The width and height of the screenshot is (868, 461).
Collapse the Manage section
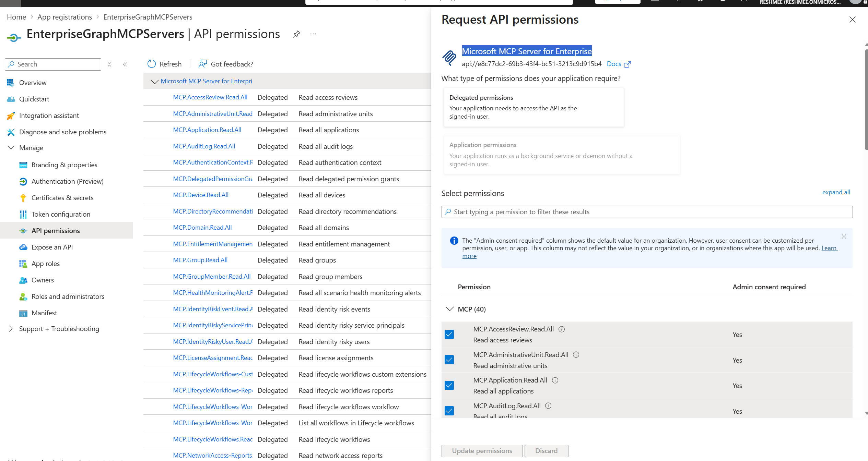(x=11, y=148)
